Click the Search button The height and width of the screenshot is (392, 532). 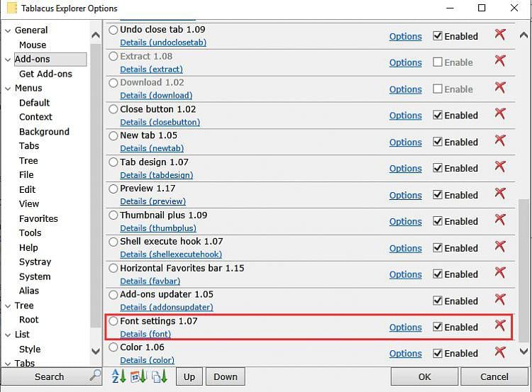51,376
